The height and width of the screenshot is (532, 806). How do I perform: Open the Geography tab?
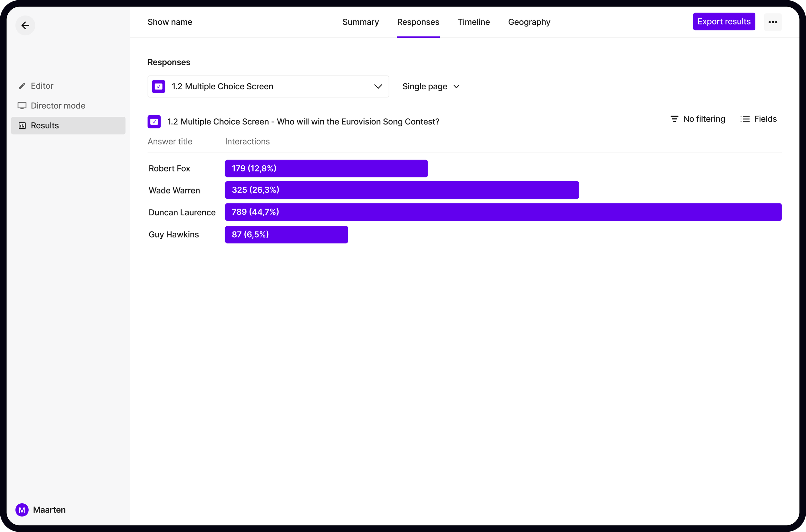coord(529,22)
